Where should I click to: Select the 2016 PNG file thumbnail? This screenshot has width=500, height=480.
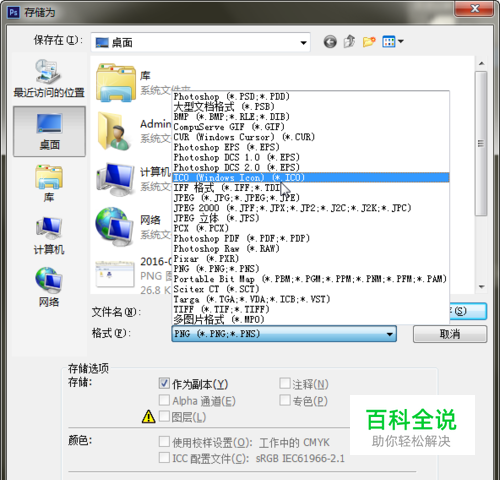pos(115,274)
